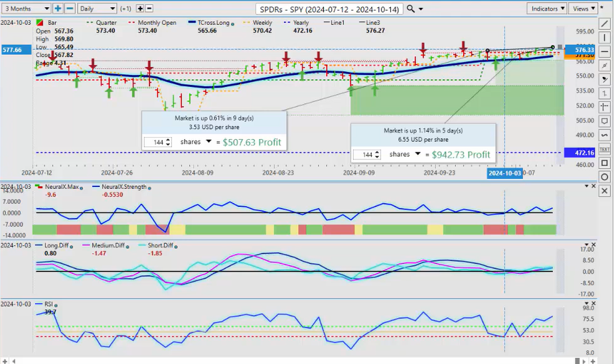Open shares dropdown in $942.73 profit box
This screenshot has width=614, height=364.
coord(418,154)
